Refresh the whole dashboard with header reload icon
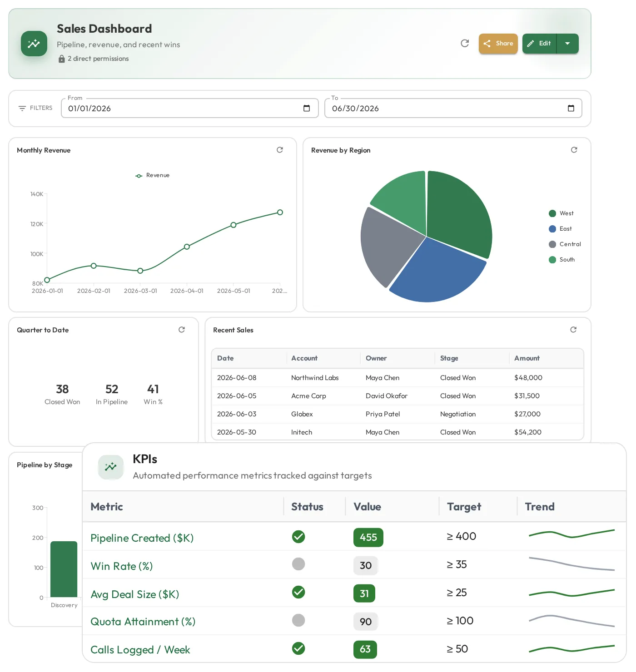This screenshot has width=636, height=672. pos(465,43)
